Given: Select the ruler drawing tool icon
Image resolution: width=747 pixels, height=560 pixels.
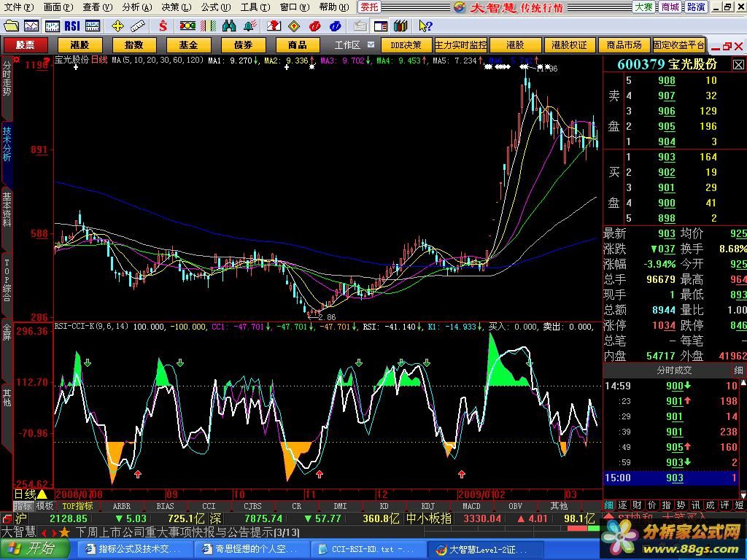Looking at the screenshot, I should point(137,26).
